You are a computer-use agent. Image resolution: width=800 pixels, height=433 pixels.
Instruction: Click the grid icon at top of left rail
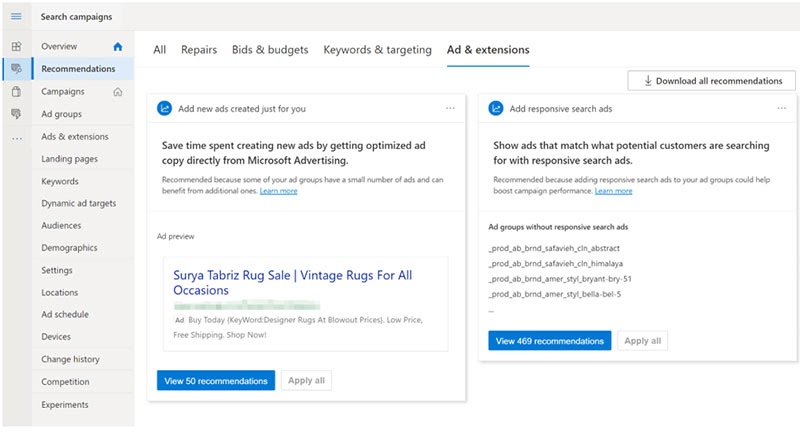(16, 46)
